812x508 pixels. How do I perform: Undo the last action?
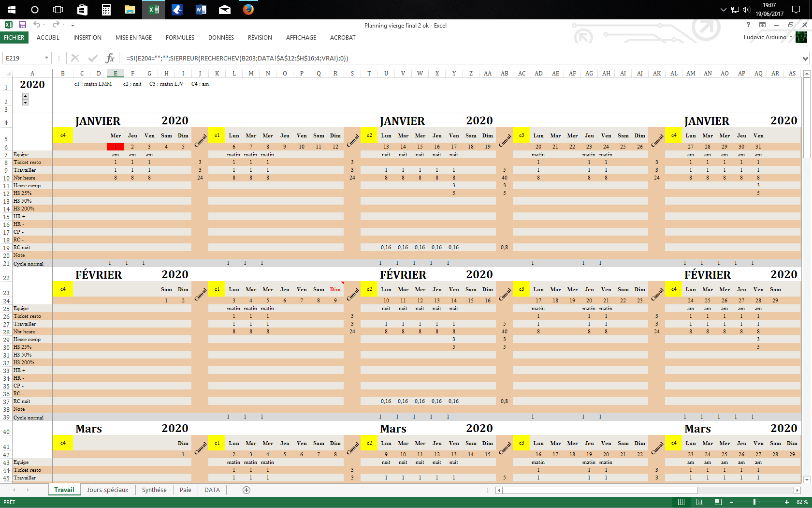click(x=37, y=25)
